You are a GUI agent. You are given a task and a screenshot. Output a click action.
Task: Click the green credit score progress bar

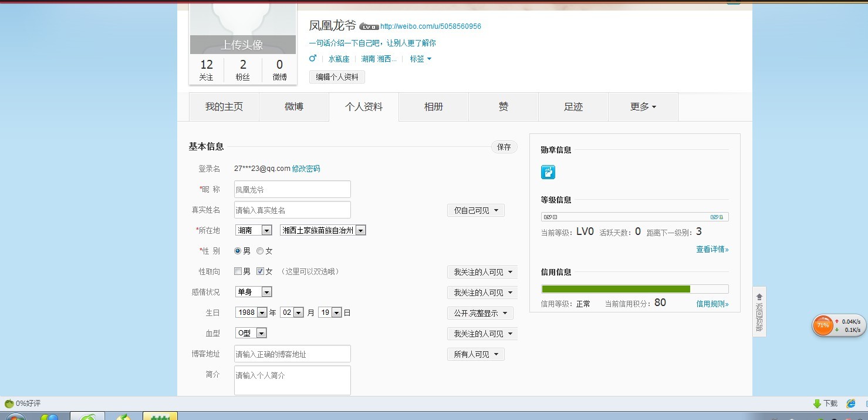[x=616, y=288]
